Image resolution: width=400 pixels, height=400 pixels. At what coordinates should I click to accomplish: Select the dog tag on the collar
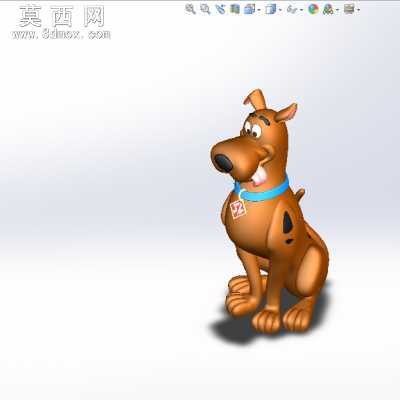[x=238, y=210]
